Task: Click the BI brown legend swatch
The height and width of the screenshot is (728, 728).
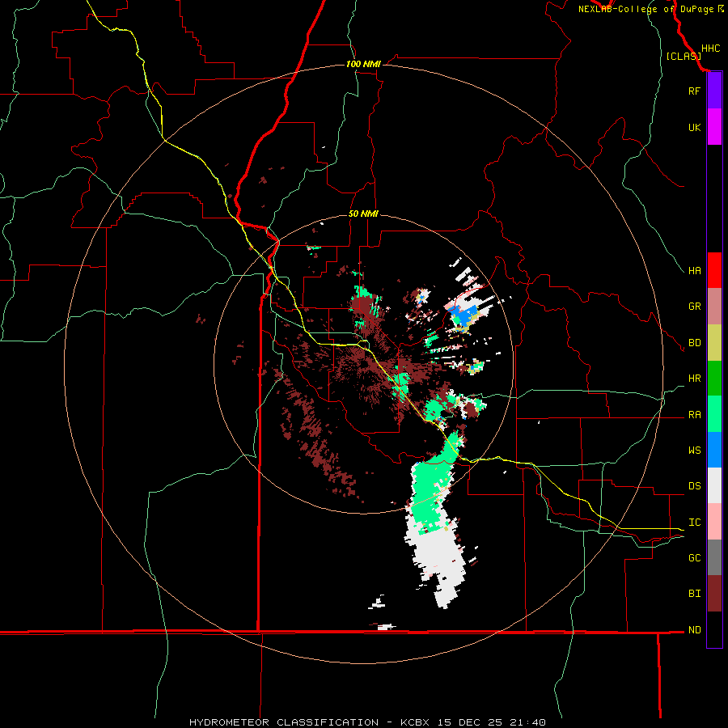Action: (714, 594)
